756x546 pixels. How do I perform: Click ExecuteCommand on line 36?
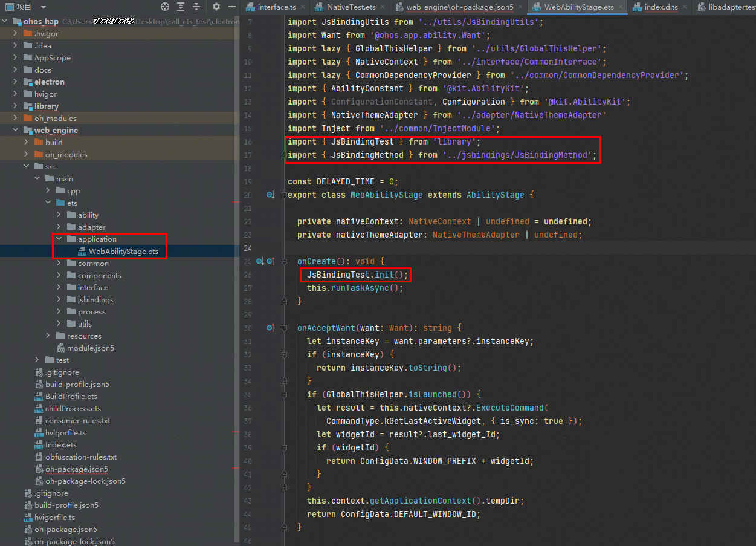510,408
